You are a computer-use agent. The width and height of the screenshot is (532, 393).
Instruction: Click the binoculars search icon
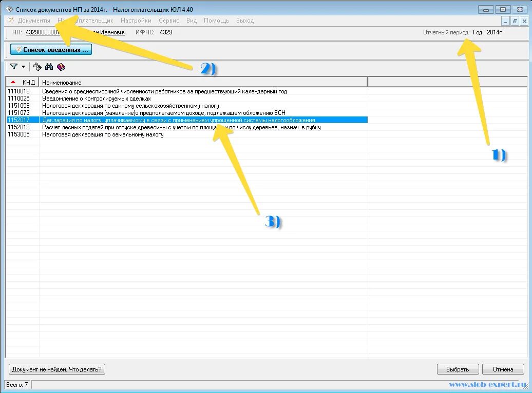[49, 67]
